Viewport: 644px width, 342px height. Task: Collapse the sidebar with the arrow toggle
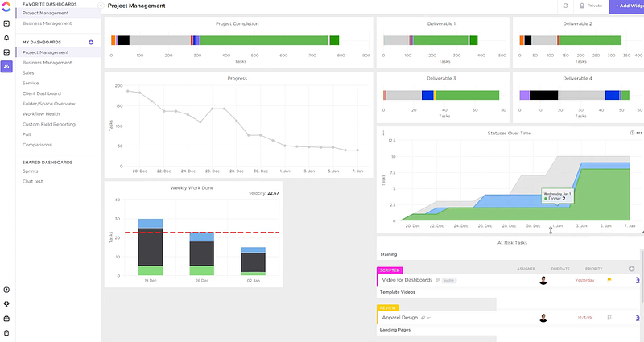[101, 6]
